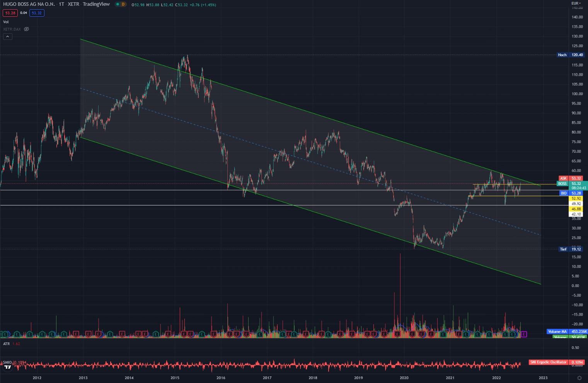Click the ATR indicator label
Screen dimensions: 588x383
point(5,344)
